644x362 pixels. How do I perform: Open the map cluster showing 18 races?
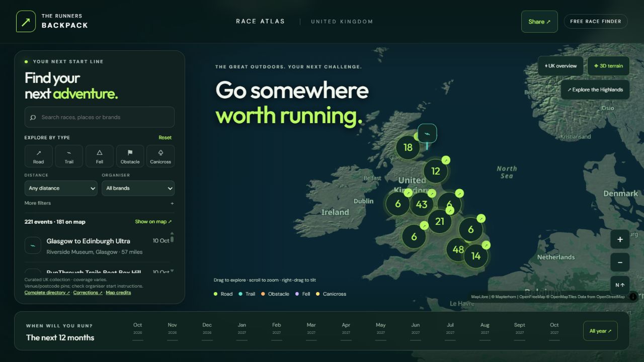pos(408,147)
